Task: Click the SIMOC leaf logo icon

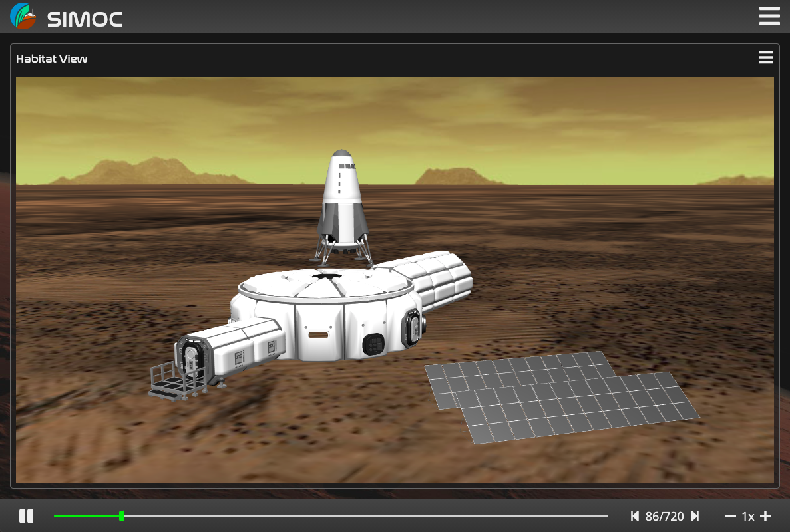Action: coord(23,17)
